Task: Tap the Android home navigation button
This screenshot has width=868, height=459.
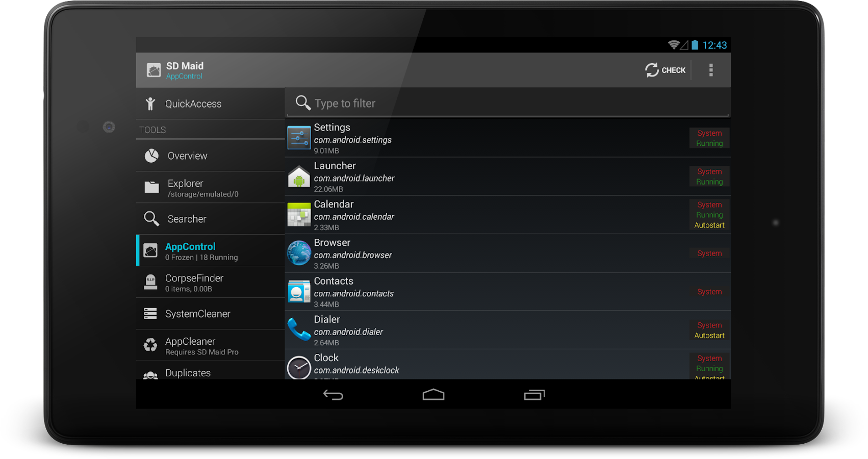Action: point(433,395)
